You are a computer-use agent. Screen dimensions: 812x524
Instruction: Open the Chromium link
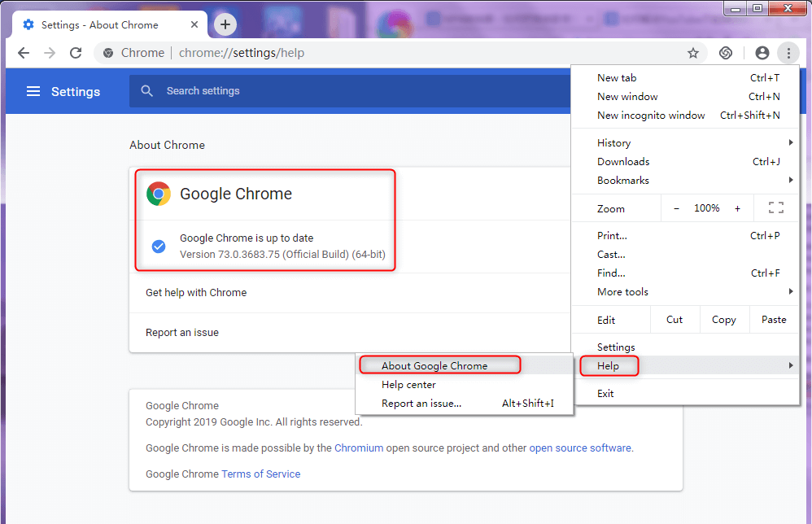(359, 448)
